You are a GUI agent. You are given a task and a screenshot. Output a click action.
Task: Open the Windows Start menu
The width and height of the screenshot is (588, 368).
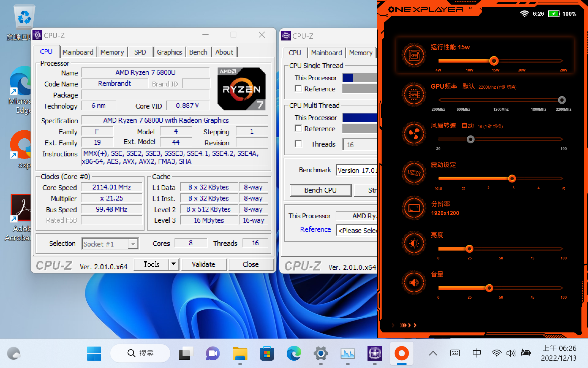pos(94,353)
